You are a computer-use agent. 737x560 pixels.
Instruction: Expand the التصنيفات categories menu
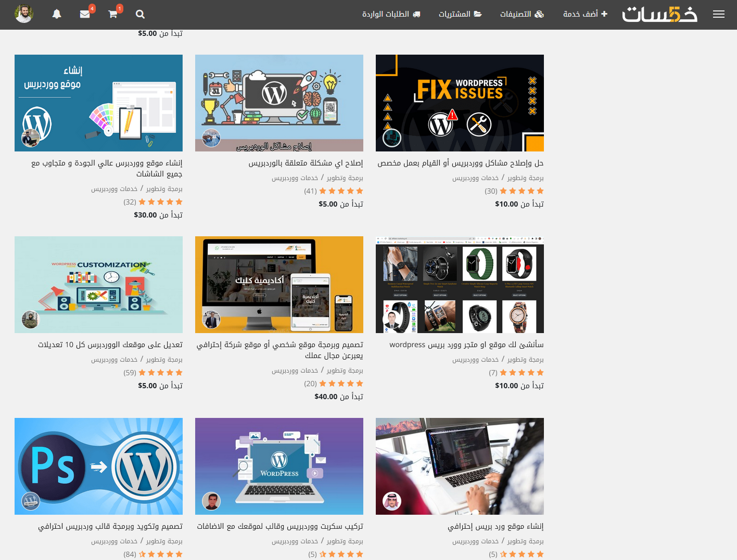(522, 14)
